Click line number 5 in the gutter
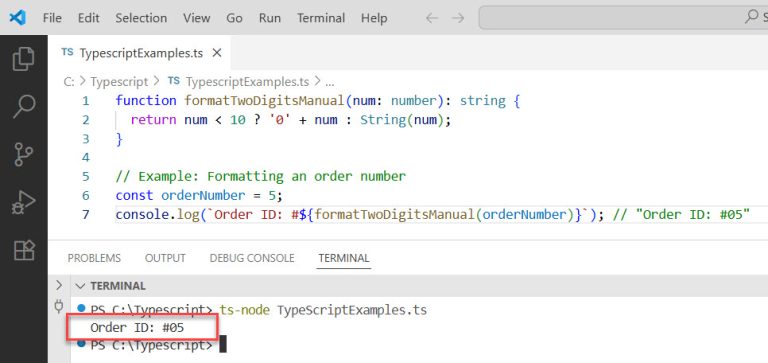Image resolution: width=768 pixels, height=363 pixels. click(x=86, y=176)
